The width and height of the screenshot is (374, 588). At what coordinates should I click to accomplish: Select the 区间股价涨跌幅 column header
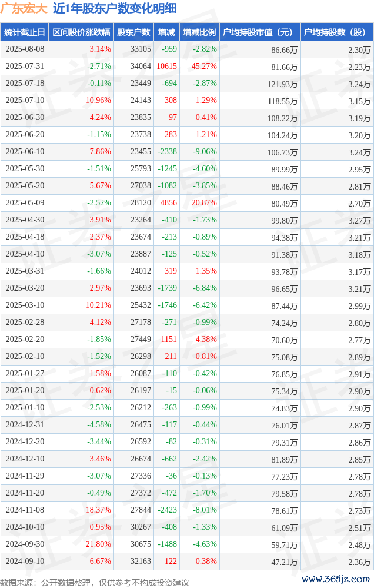click(81, 32)
